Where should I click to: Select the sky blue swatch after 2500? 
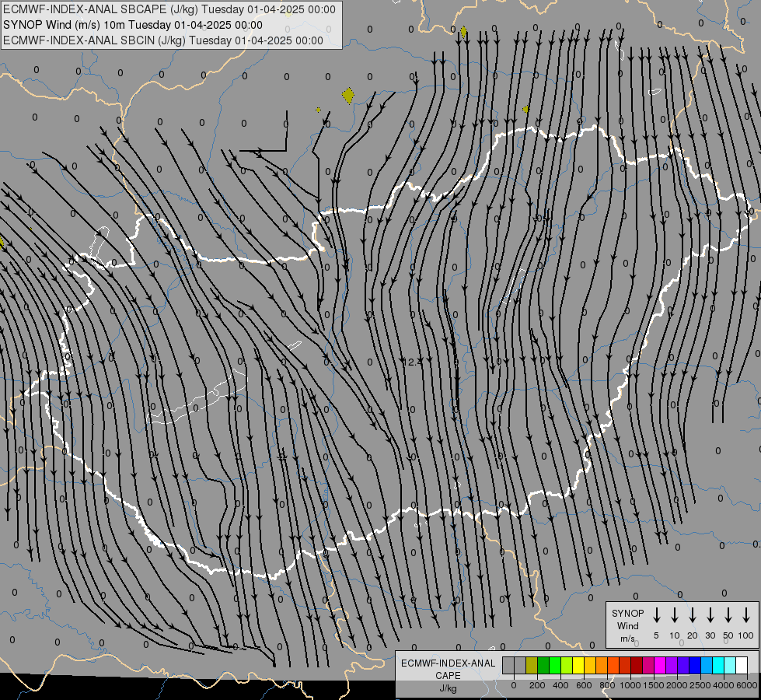pos(706,666)
